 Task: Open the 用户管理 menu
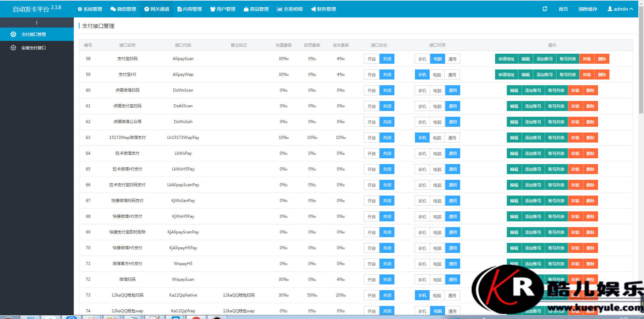pos(223,9)
